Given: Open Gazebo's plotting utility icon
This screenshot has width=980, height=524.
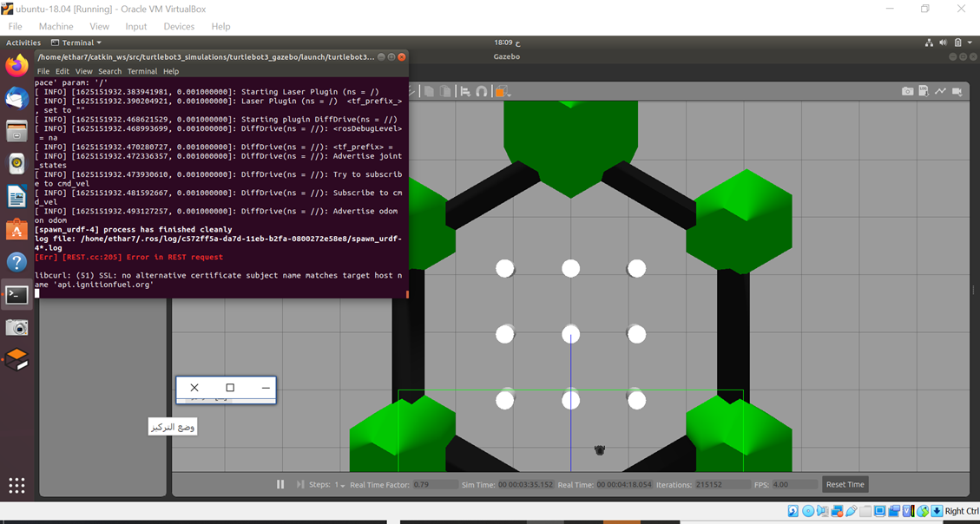Looking at the screenshot, I should tap(939, 90).
